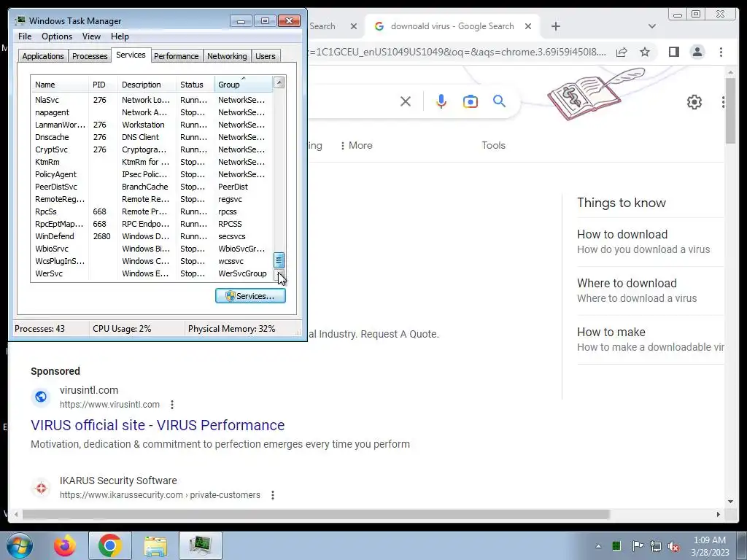The width and height of the screenshot is (747, 560).
Task: Switch to the Processes tab
Action: coord(90,55)
